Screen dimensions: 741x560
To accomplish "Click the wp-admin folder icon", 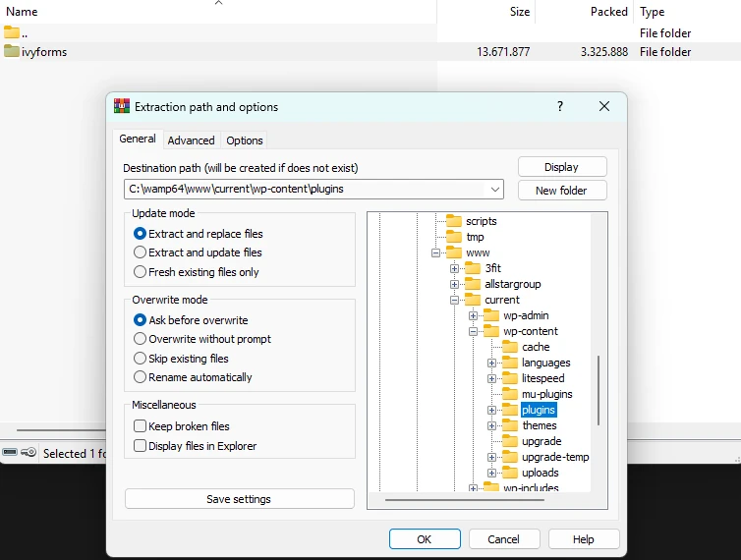I will pyautogui.click(x=491, y=315).
